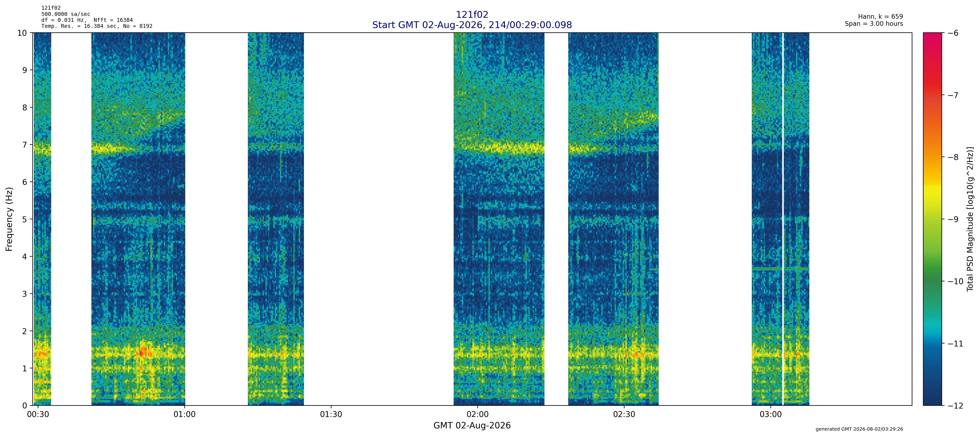Click the large blue plot title "121f02"
Image resolution: width=980 pixels, height=437 pixels.
[x=472, y=14]
